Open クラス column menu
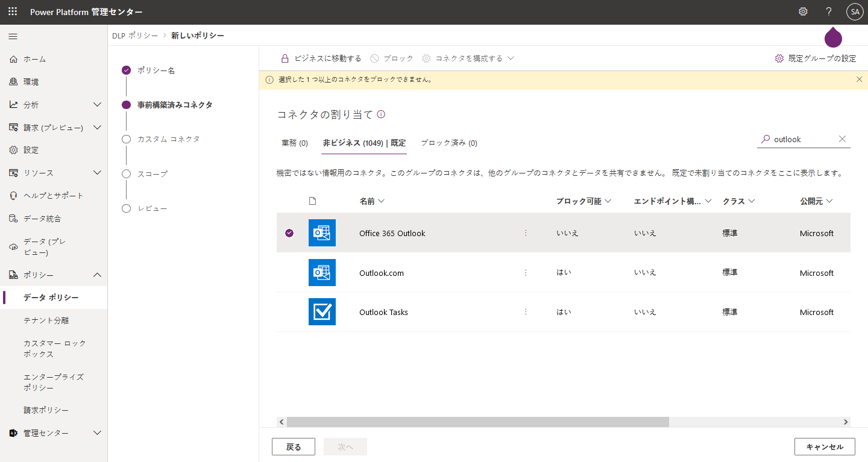This screenshot has width=868, height=462. [739, 201]
